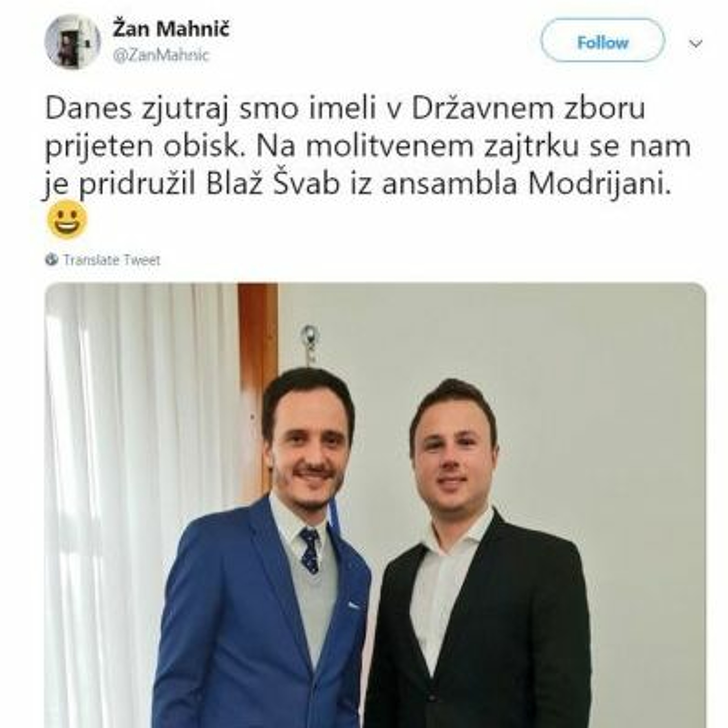The height and width of the screenshot is (728, 728).
Task: Click the globe icon beside Translate Tweet
Action: click(52, 260)
